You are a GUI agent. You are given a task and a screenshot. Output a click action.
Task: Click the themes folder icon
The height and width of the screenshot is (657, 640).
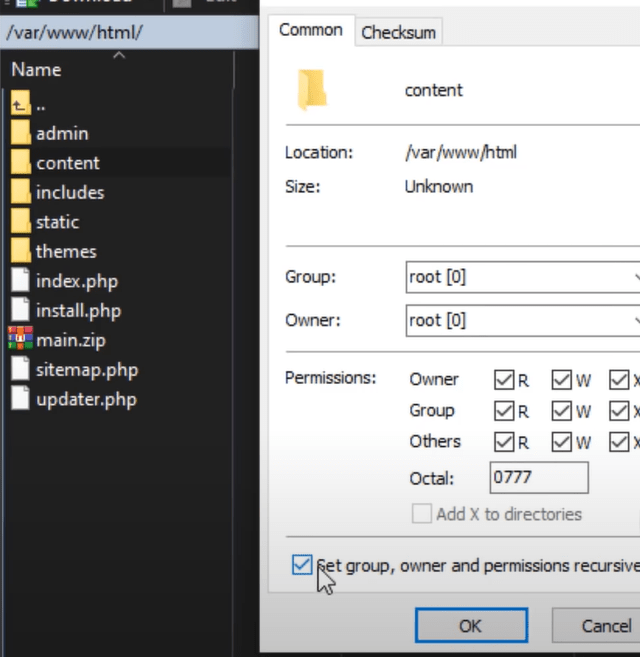tap(21, 251)
